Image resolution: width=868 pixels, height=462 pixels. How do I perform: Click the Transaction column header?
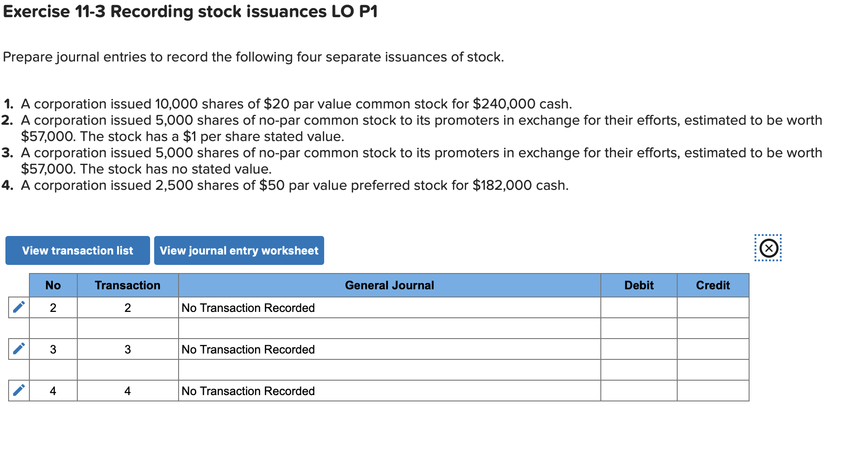tap(127, 285)
